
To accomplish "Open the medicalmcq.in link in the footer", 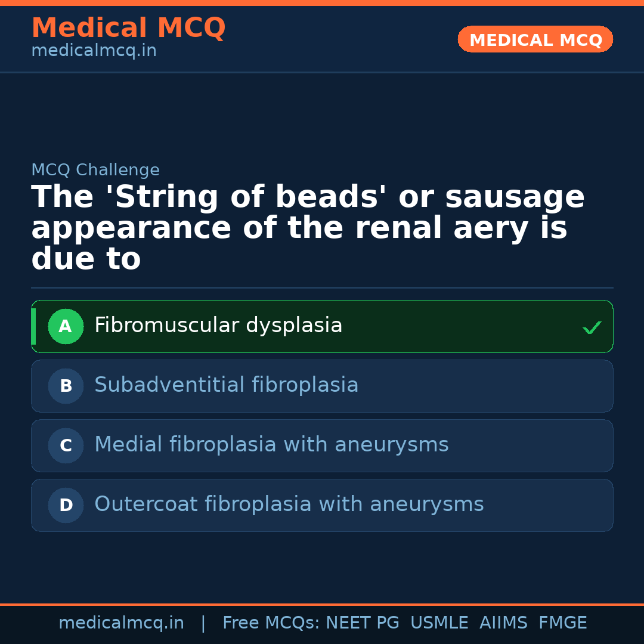I will (x=121, y=623).
